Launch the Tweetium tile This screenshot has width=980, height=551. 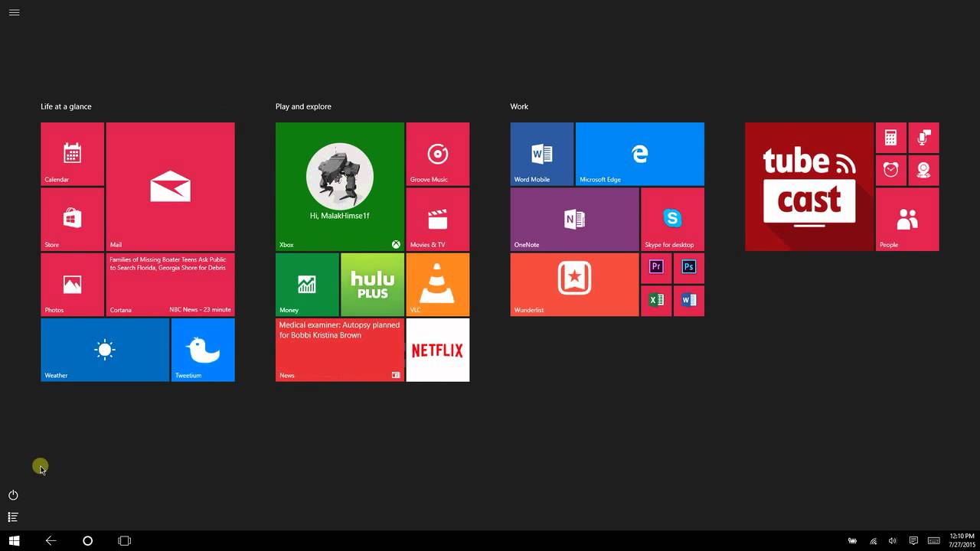pyautogui.click(x=203, y=350)
